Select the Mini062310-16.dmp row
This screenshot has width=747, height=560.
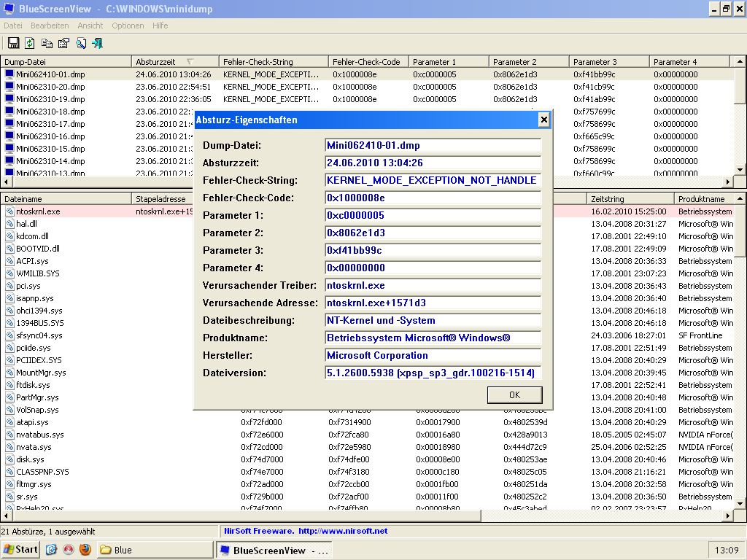pyautogui.click(x=50, y=136)
